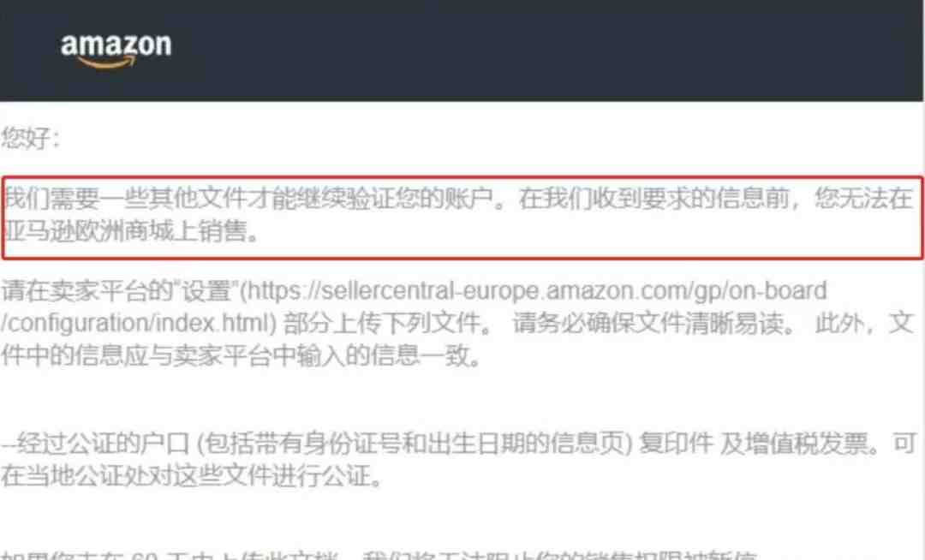Click the Amazon logo in header

pos(116,51)
